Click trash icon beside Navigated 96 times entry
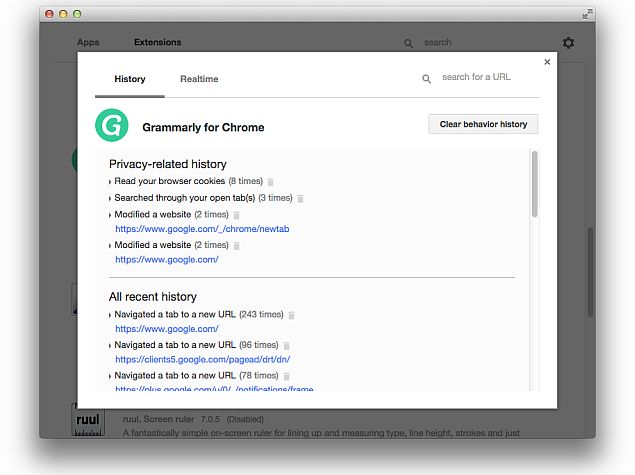 click(288, 346)
